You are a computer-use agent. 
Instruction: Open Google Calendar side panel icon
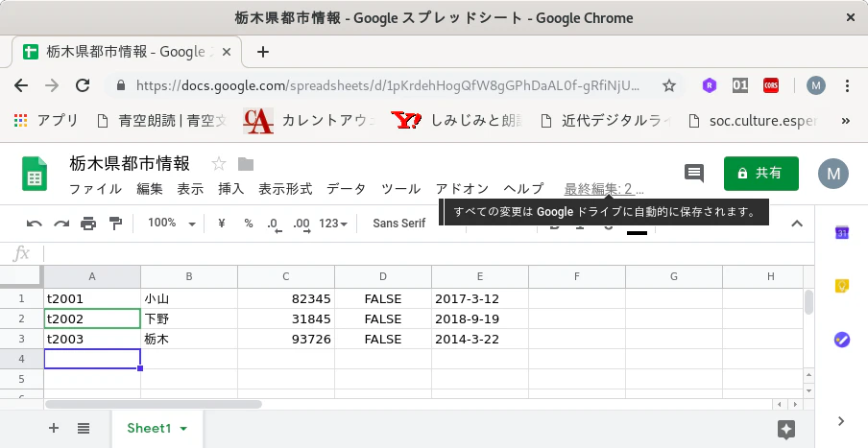click(841, 232)
